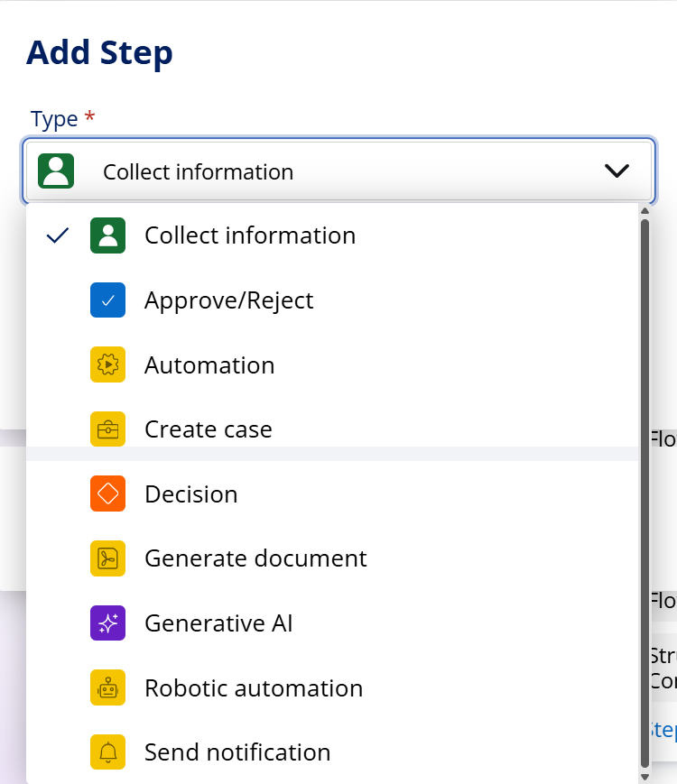Click the dropdown list's vertical scrollbar thumb
677x784 pixels.
645,487
